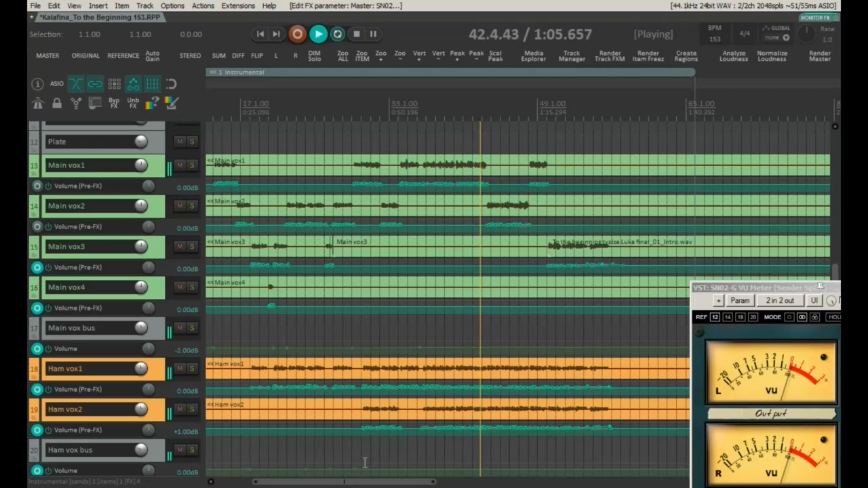Open the Param dropdown in VU Meter window
The image size is (868, 488).
coord(740,300)
